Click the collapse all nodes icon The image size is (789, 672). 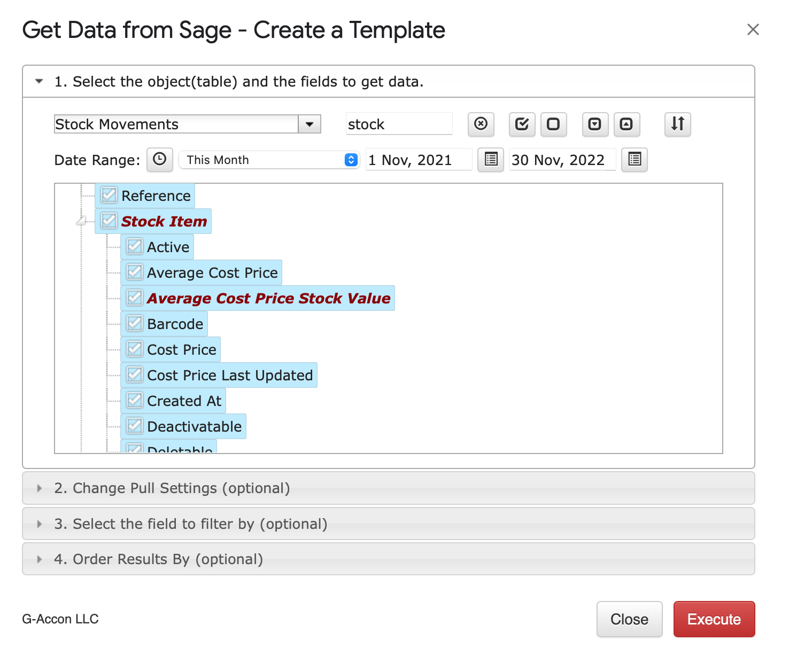pyautogui.click(x=626, y=124)
